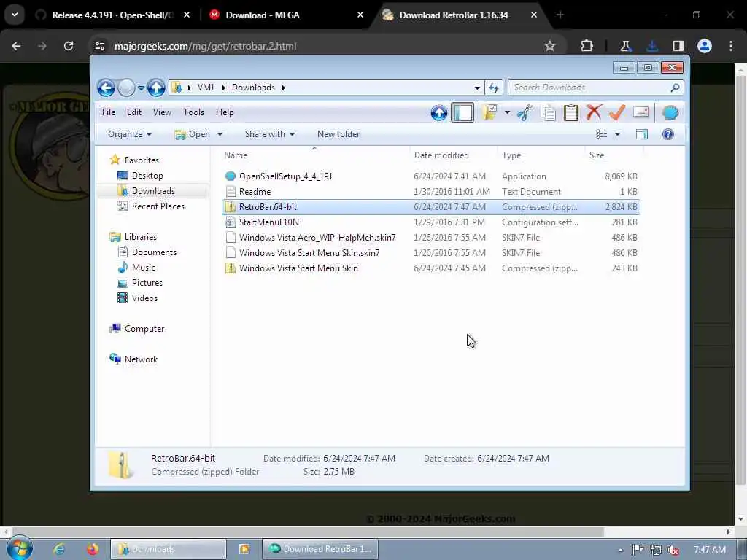Sort by the Size column header
Screen dimensions: 747x560
[613, 155]
